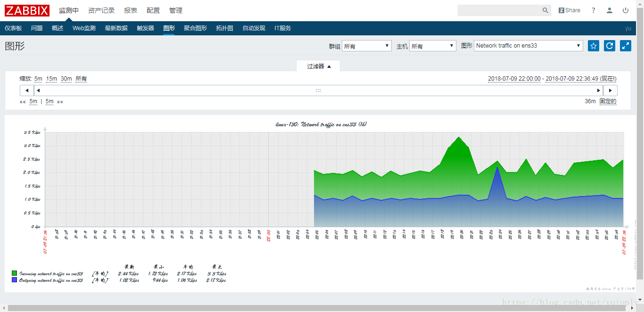Go to the Web监测 submenu
Image resolution: width=644 pixels, height=312 pixels.
click(x=84, y=28)
